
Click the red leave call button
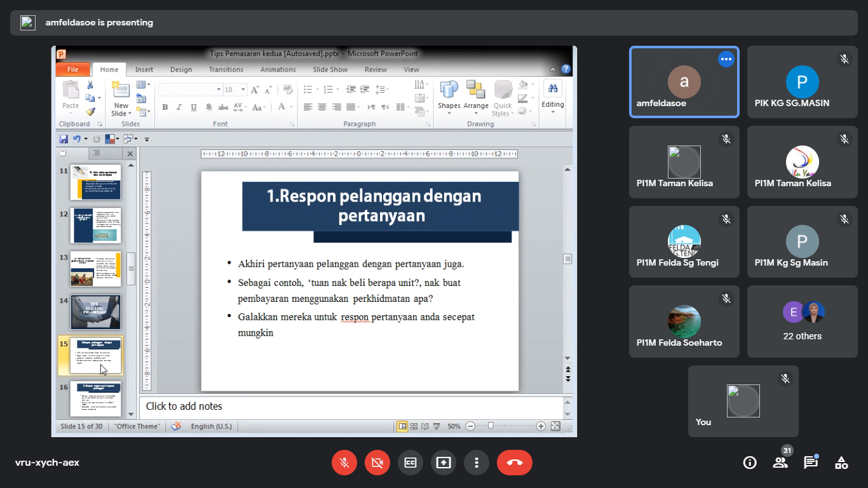pyautogui.click(x=514, y=463)
